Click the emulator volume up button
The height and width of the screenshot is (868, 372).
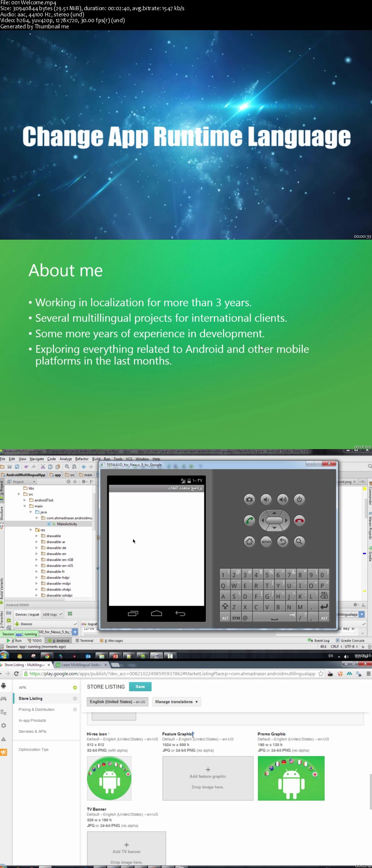tap(283, 500)
